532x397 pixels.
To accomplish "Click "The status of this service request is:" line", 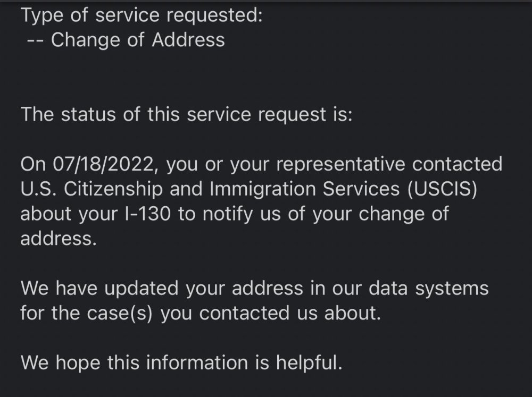I will point(186,114).
